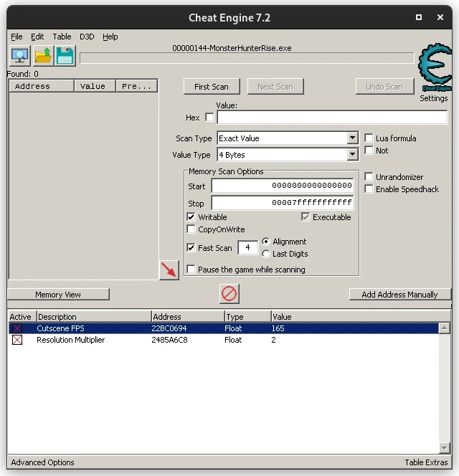Click the found list Address column header

click(42, 86)
